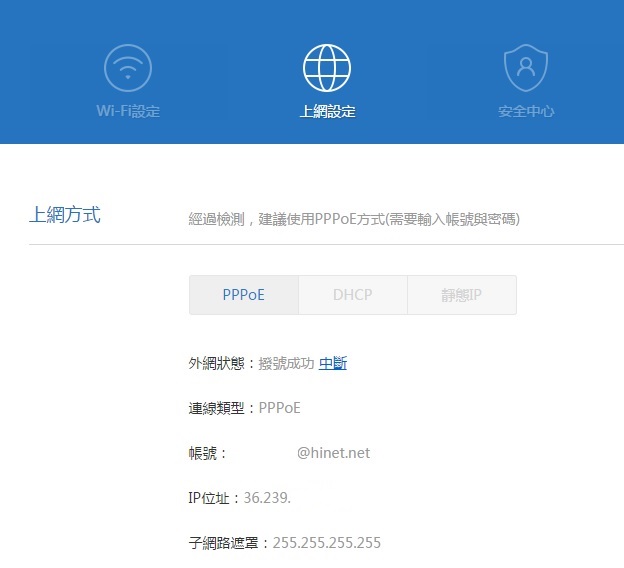Click the 255.255.255.255 subnet mask value

tap(327, 543)
